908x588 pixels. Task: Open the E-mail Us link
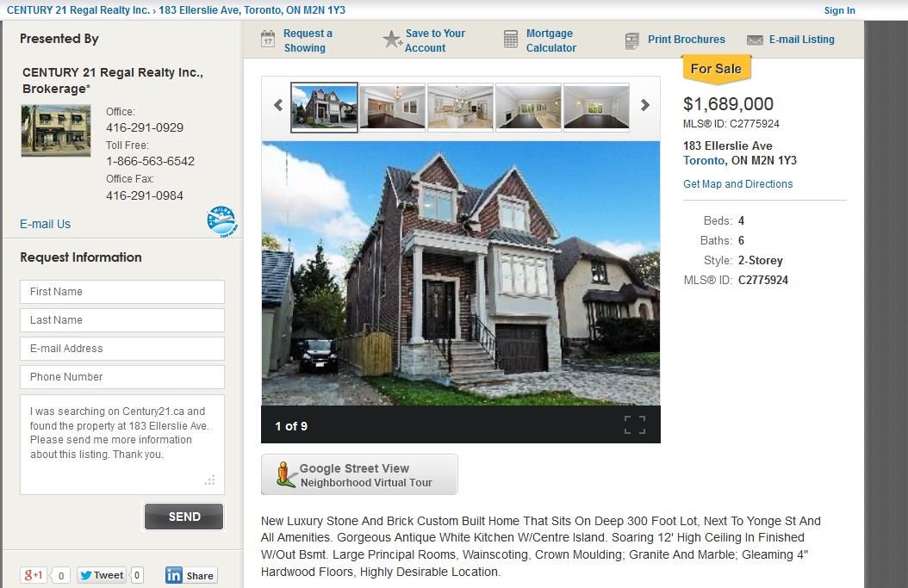pyautogui.click(x=45, y=224)
